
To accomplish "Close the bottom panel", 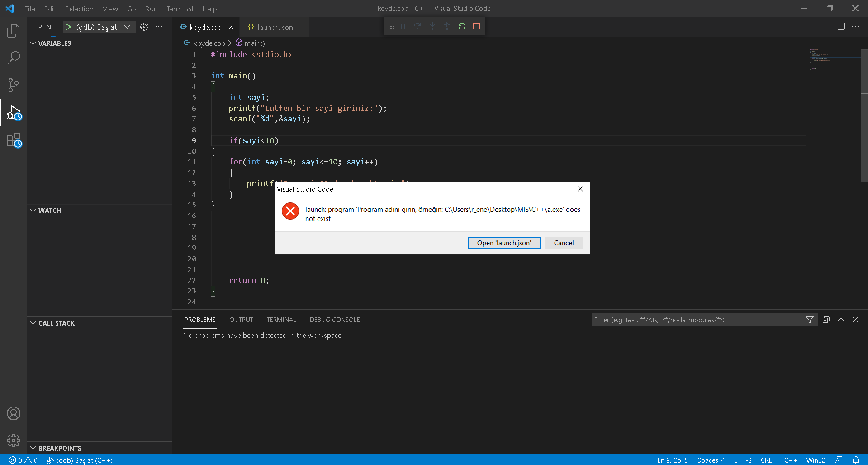I will 855,320.
